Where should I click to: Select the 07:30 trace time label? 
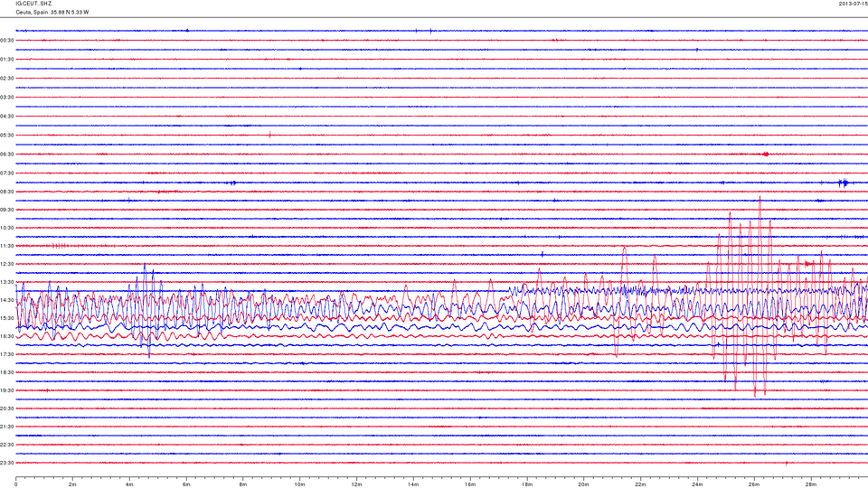[x=7, y=174]
